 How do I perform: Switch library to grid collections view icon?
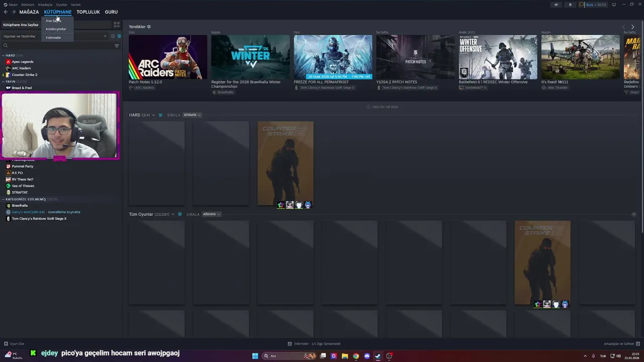[117, 24]
